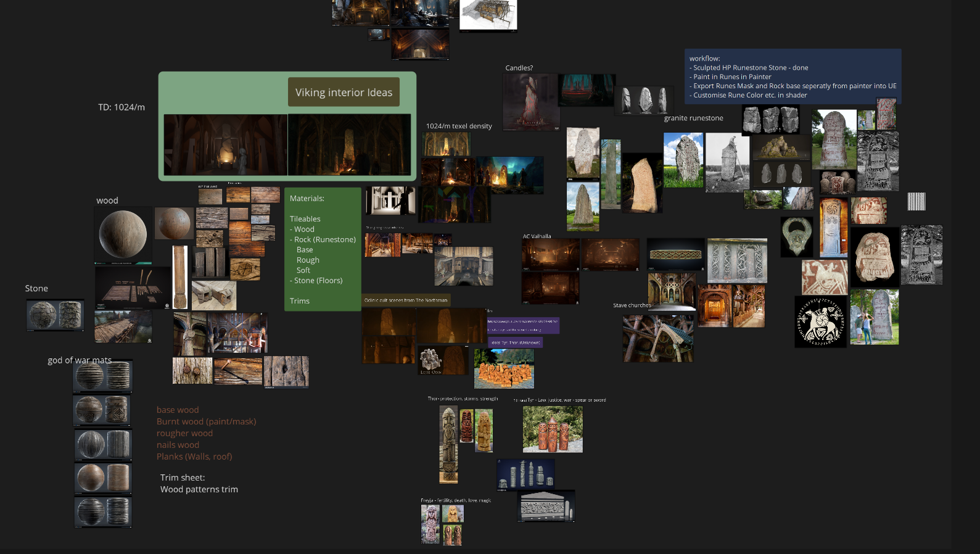Image resolution: width=980 pixels, height=554 pixels.
Task: Select the stone material preview under "Stone"
Action: coord(55,315)
